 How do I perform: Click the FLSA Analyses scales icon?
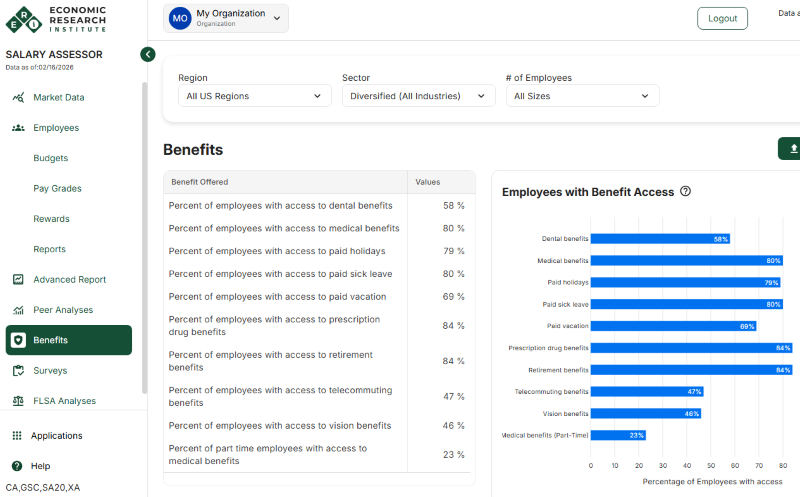click(x=18, y=401)
